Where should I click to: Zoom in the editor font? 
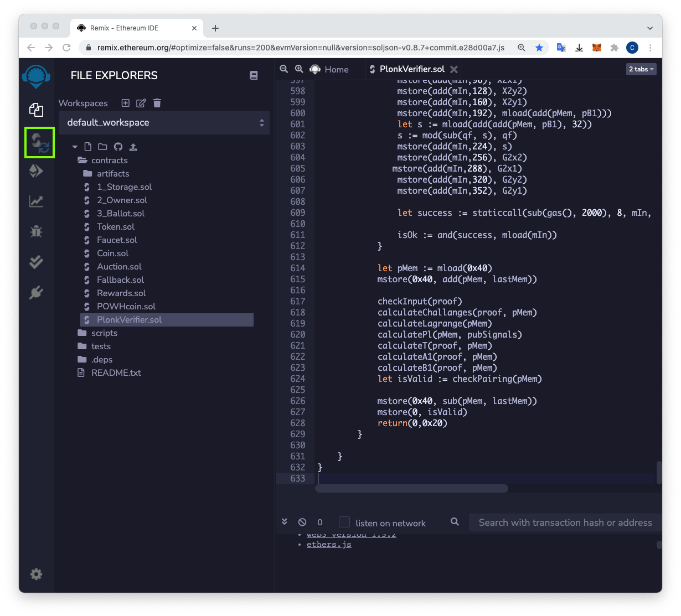(x=299, y=69)
